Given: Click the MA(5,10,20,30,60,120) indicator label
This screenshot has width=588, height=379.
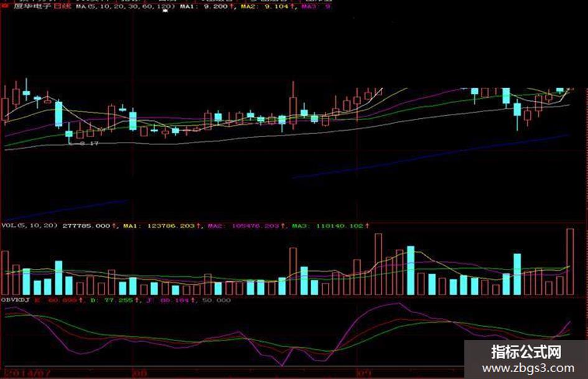Looking at the screenshot, I should tap(126, 6).
